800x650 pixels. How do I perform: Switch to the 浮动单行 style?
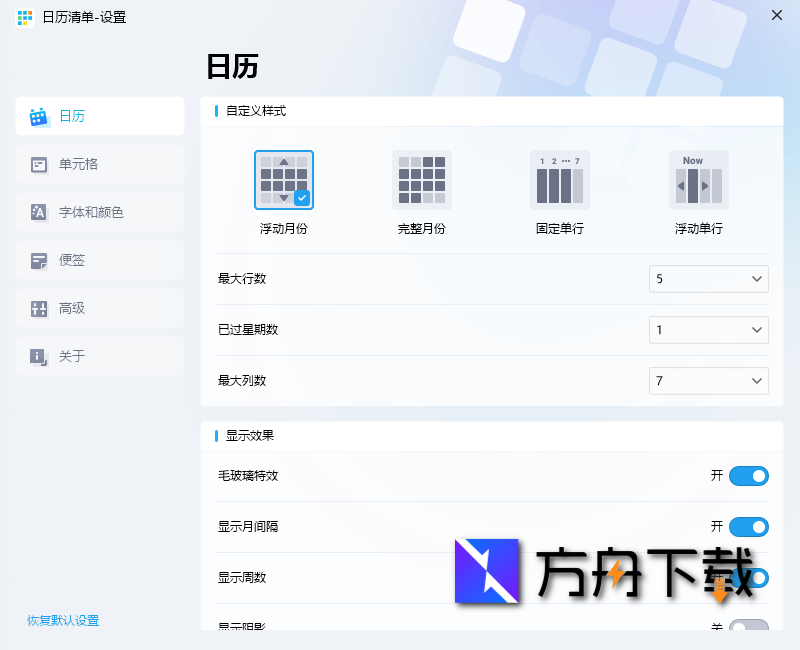coord(697,180)
